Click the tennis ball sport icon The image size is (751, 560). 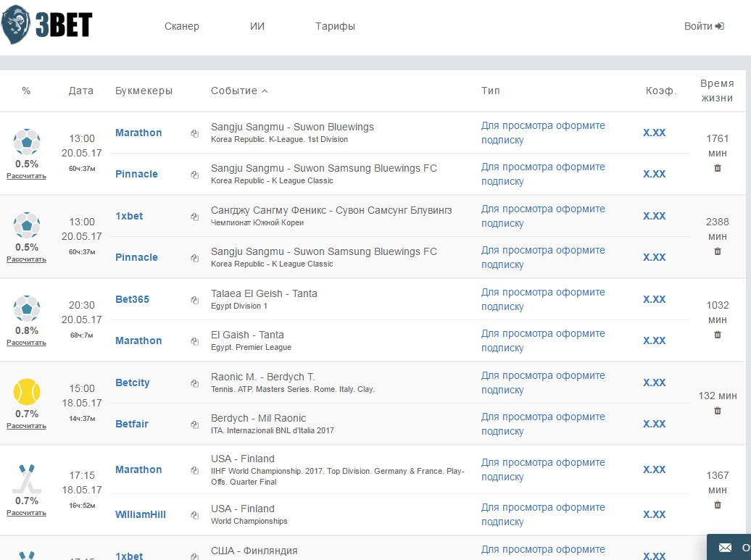coord(27,392)
